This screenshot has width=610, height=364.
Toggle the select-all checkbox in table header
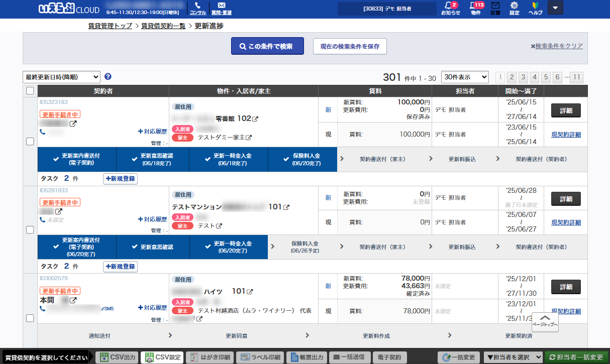click(30, 91)
